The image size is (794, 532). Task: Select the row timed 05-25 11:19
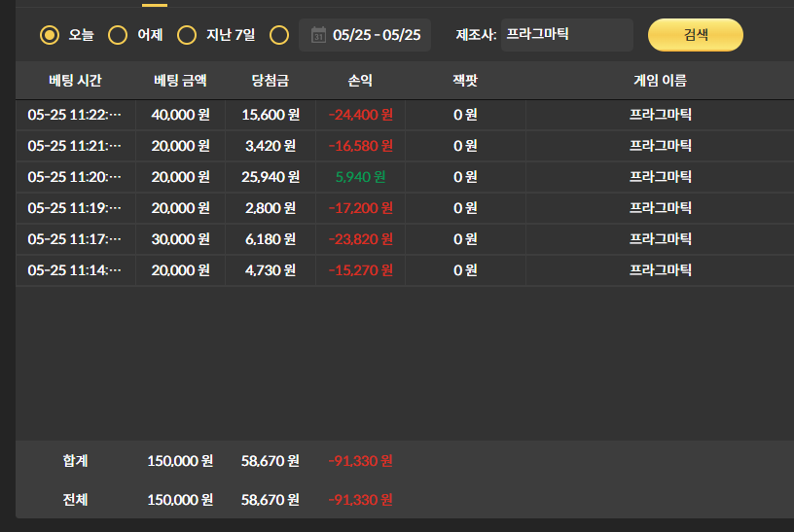405,208
